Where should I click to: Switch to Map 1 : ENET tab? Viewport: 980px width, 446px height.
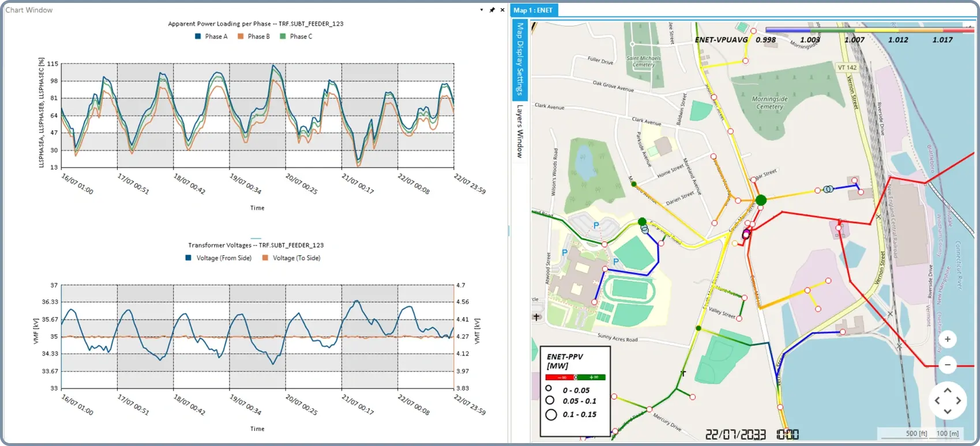pos(533,10)
